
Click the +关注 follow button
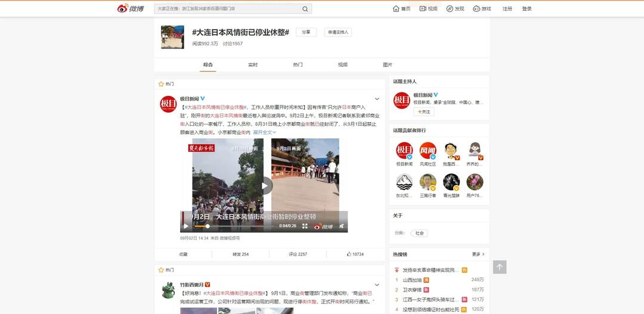424,111
